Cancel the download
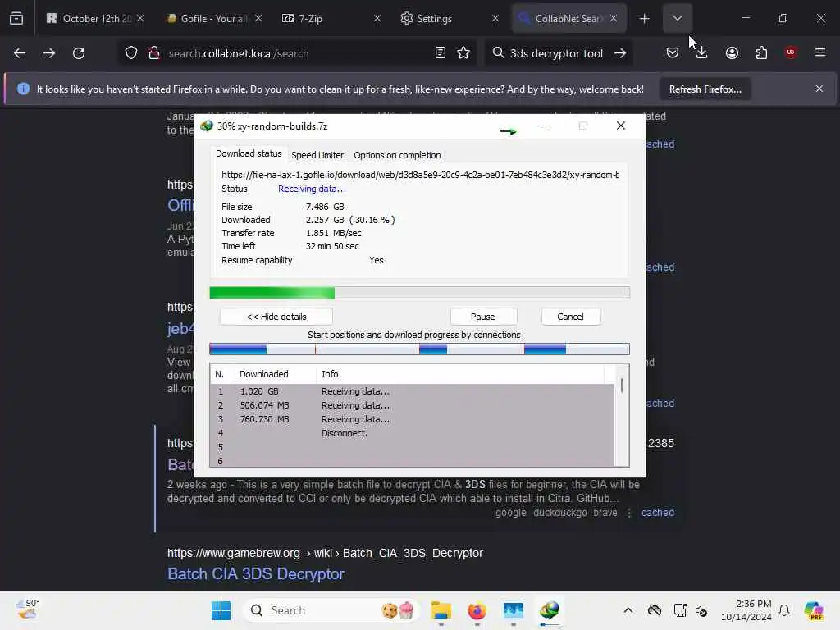This screenshot has height=630, width=840. [x=570, y=317]
